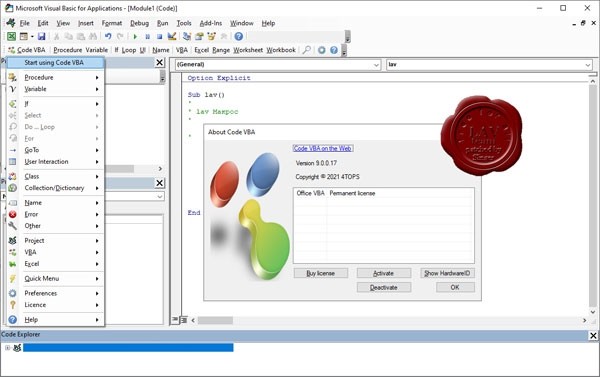600x377 pixels.
Task: Click the Save icon in the toolbar
Action: pos(41,36)
